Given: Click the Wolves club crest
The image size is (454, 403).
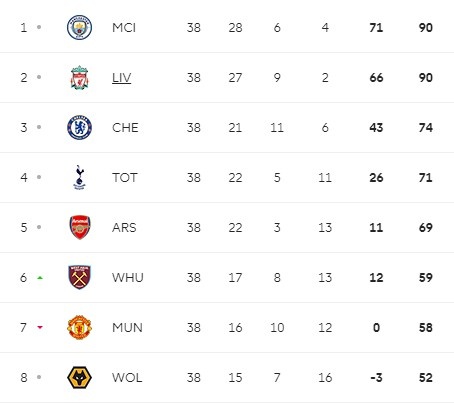Looking at the screenshot, I should pos(79,377).
